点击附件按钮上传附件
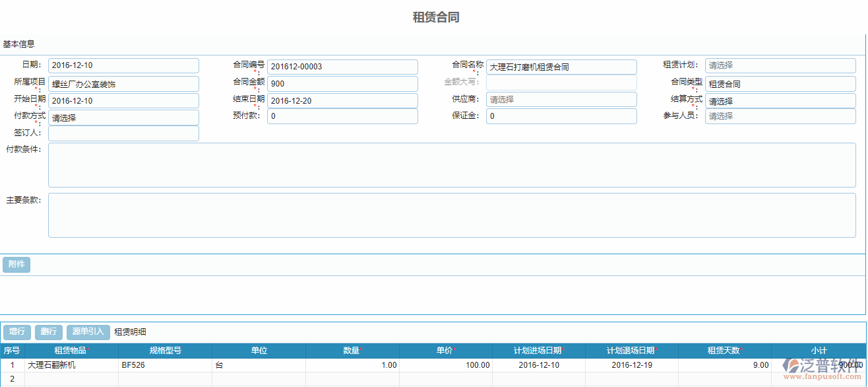868x387 pixels. (x=16, y=264)
